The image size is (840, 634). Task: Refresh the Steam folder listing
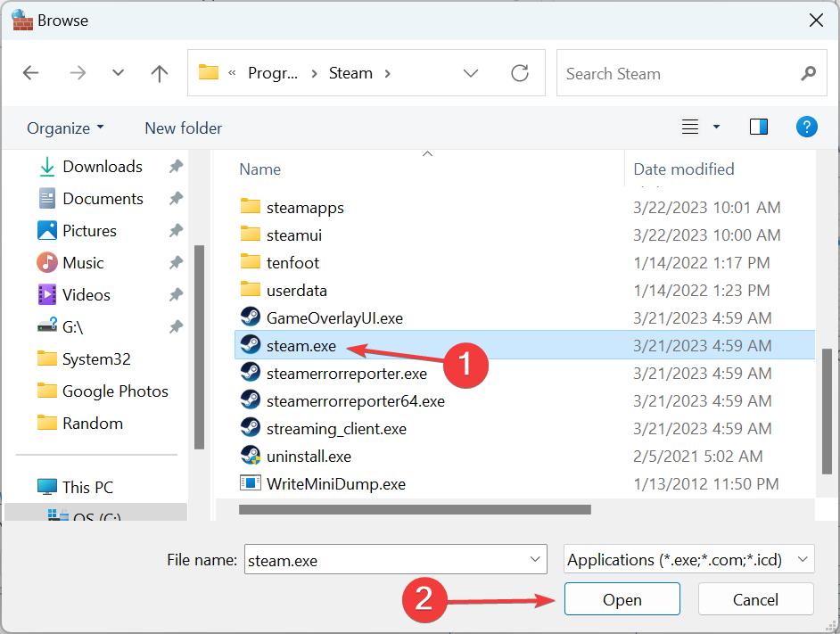(520, 74)
